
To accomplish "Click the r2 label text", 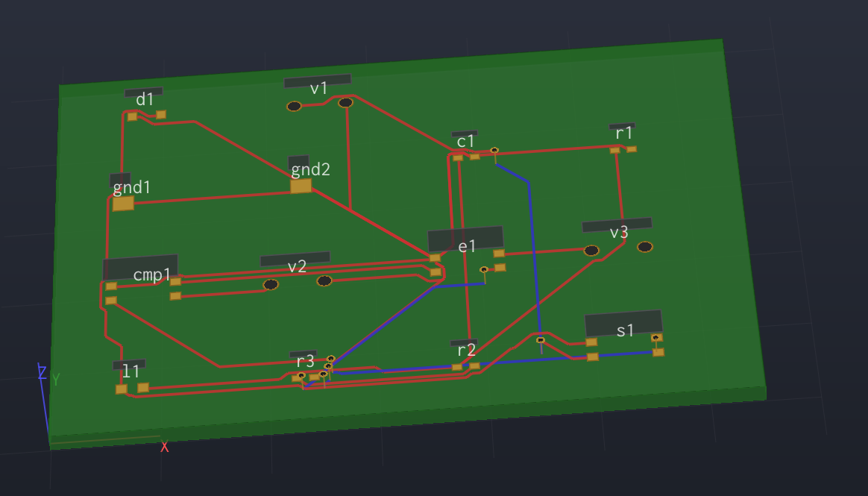I will point(467,349).
